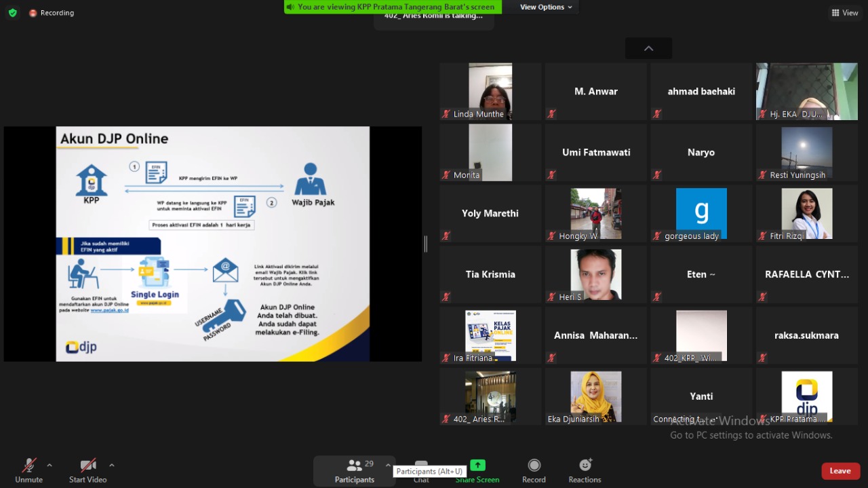Image resolution: width=868 pixels, height=488 pixels.
Task: Open the View Options dropdown
Action: tap(546, 7)
